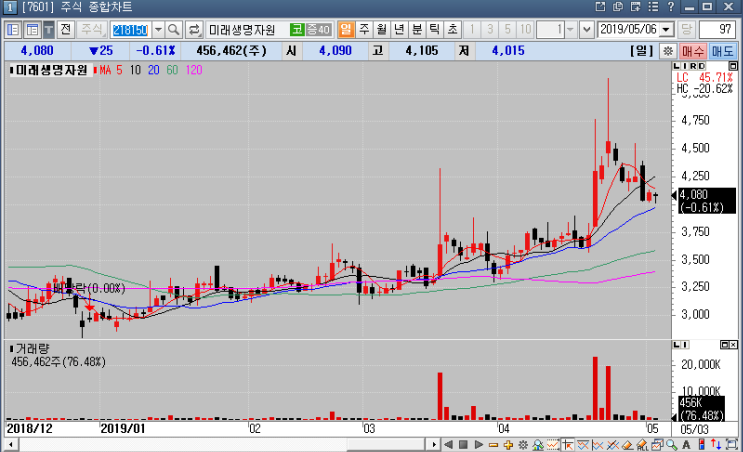Maximize the price chart panel
The height and width of the screenshot is (452, 743).
coord(733,66)
